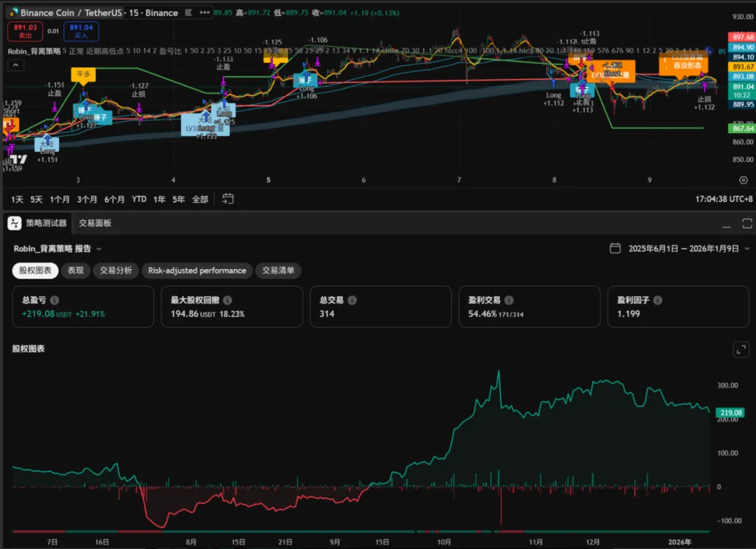Open the backtest date range dropdown
Image resolution: width=756 pixels, height=549 pixels.
[x=747, y=249]
